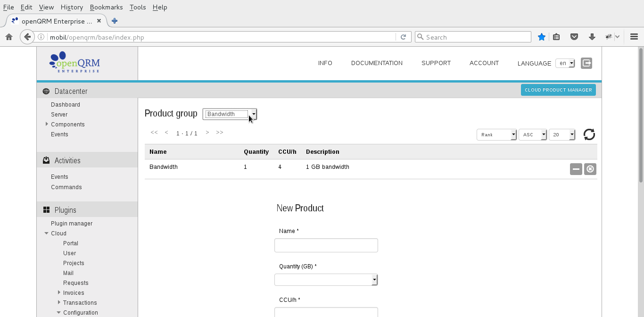The width and height of the screenshot is (644, 317).
Task: Click the page vertical scrollbar thumb
Action: click(x=641, y=115)
